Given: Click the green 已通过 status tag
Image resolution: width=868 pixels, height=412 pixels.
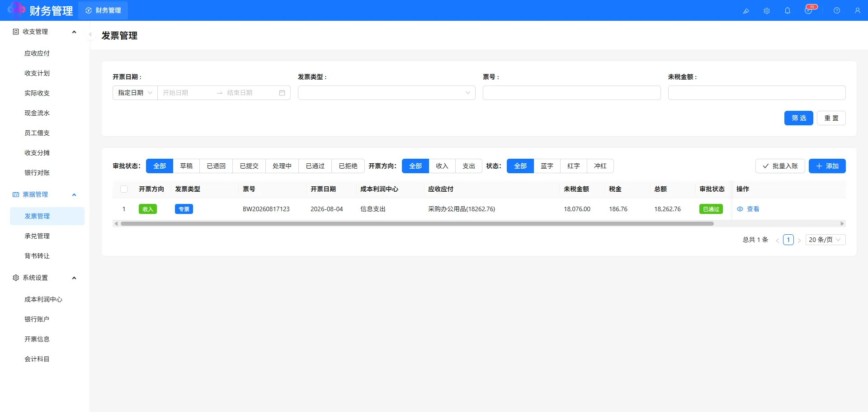Looking at the screenshot, I should (711, 209).
